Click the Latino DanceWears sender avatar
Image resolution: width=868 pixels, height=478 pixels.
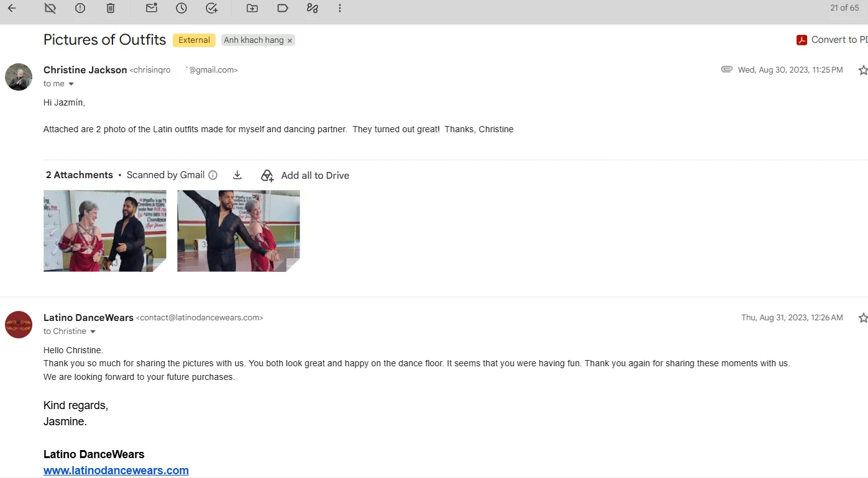click(19, 325)
